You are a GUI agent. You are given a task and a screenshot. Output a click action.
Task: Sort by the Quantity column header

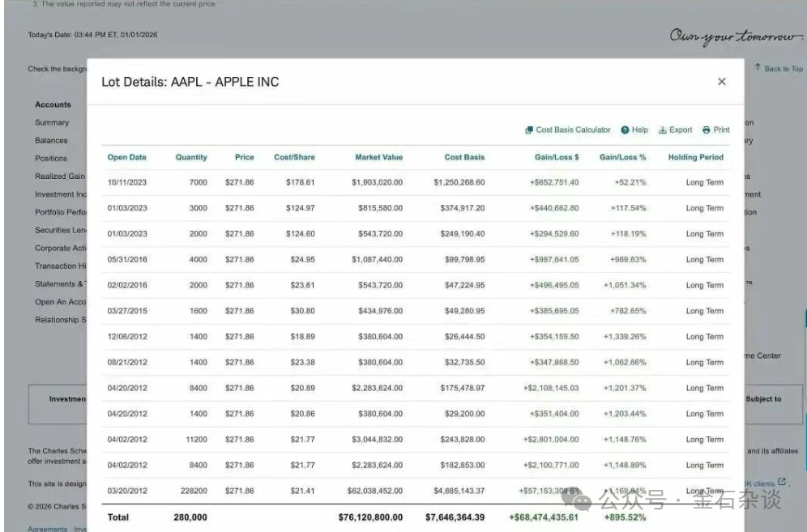tap(191, 157)
